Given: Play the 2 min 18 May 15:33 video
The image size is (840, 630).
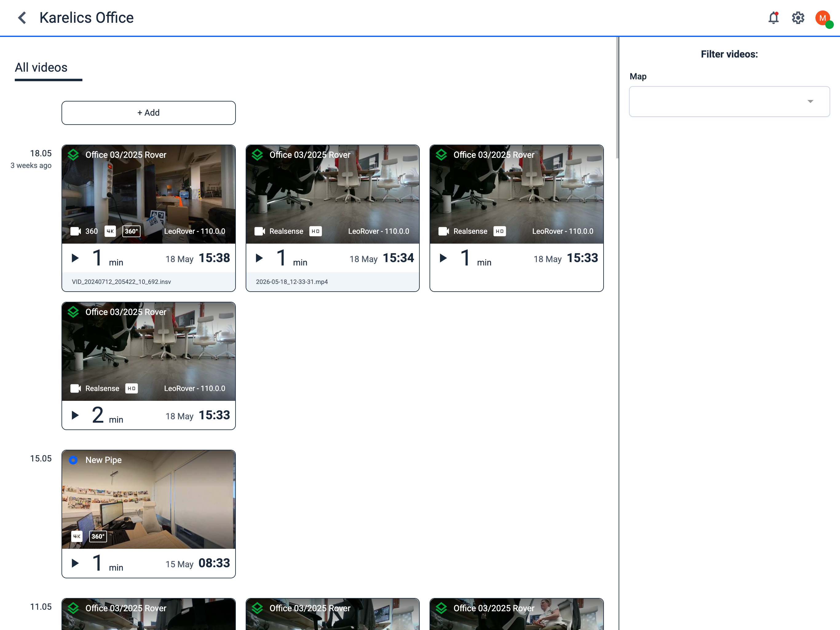Looking at the screenshot, I should click(75, 415).
